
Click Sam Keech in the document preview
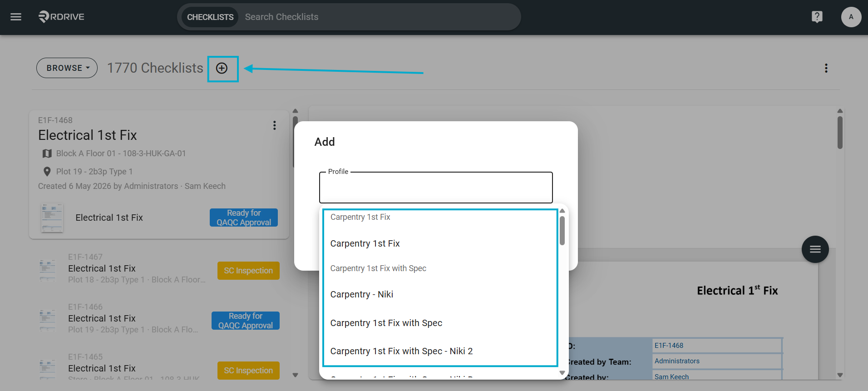(671, 377)
